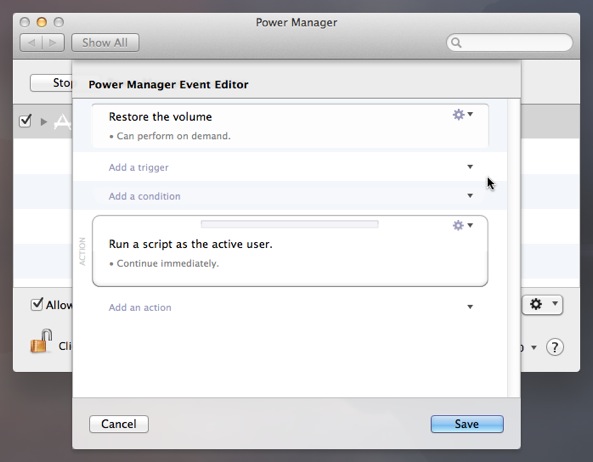Save the event in the editor
The width and height of the screenshot is (593, 462).
click(x=467, y=424)
